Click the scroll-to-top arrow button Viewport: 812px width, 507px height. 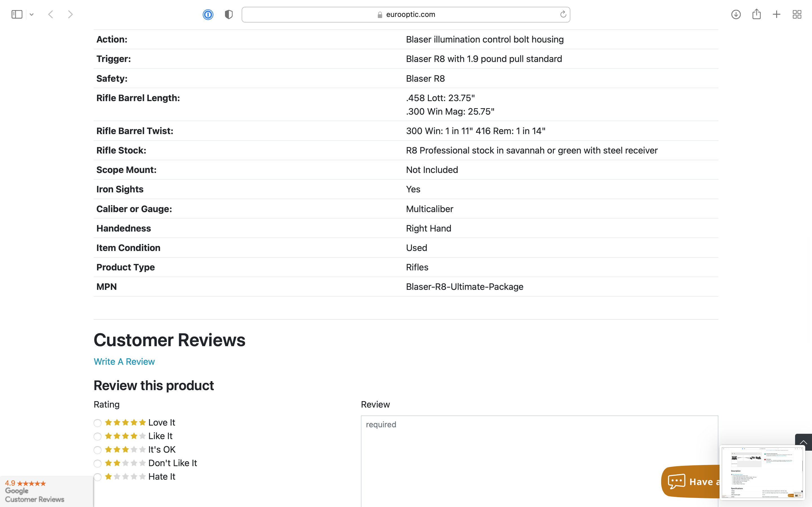pyautogui.click(x=803, y=442)
